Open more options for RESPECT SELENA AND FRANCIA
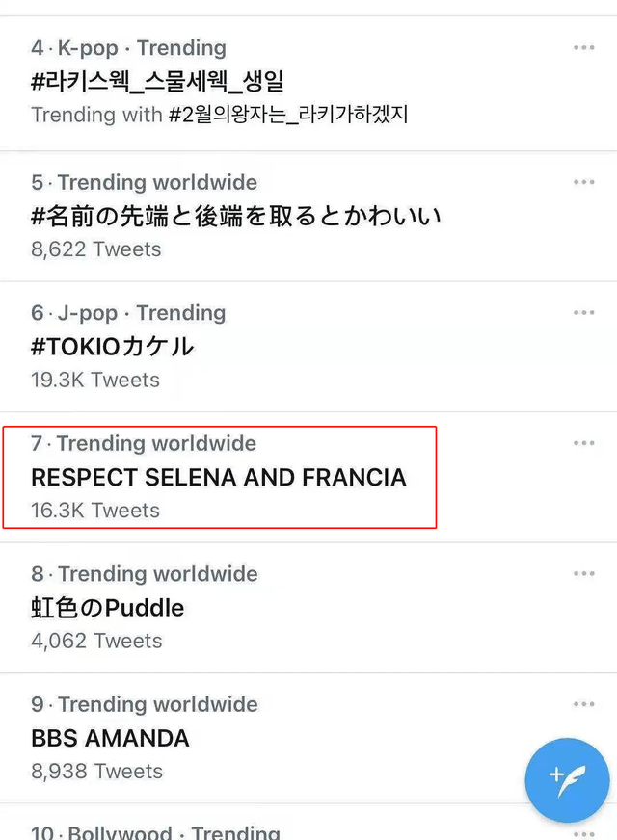617x840 pixels. tap(583, 443)
